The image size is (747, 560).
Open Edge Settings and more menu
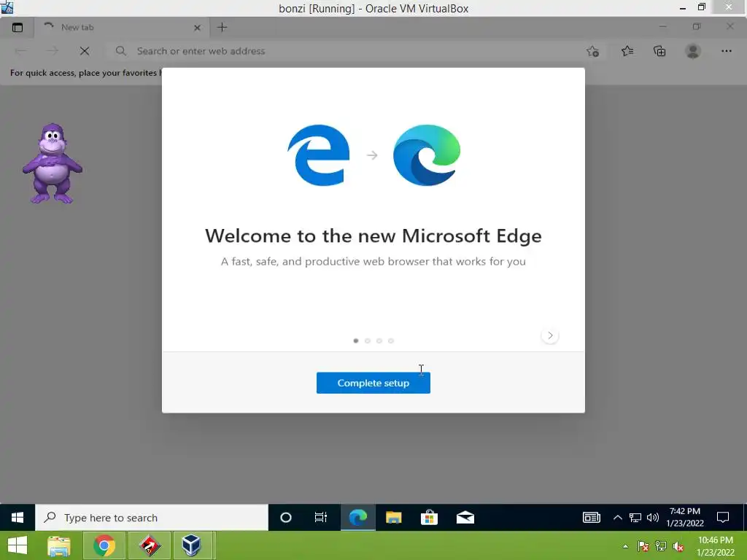(726, 51)
